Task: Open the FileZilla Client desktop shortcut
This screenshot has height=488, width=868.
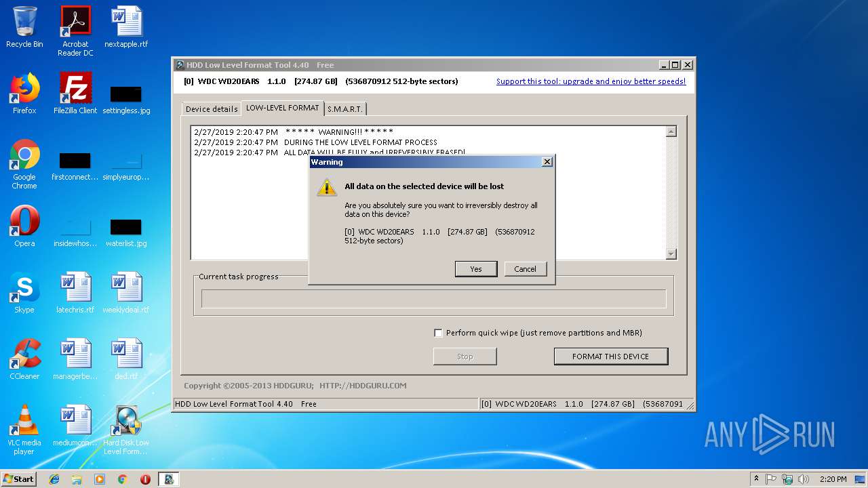Action: point(75,94)
